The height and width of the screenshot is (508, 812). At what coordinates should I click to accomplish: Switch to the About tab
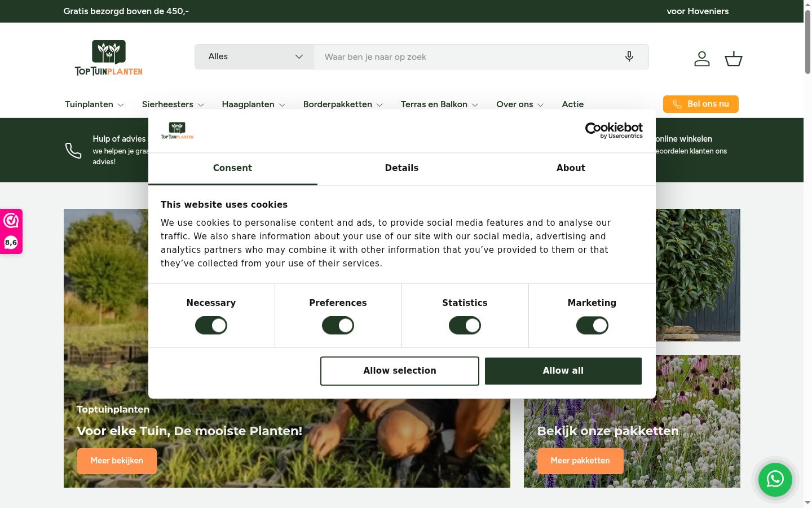(571, 168)
